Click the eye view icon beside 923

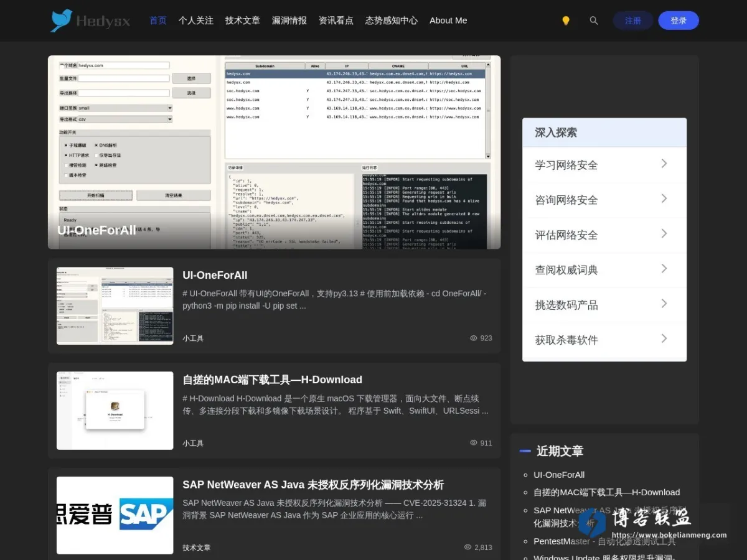pyautogui.click(x=474, y=338)
